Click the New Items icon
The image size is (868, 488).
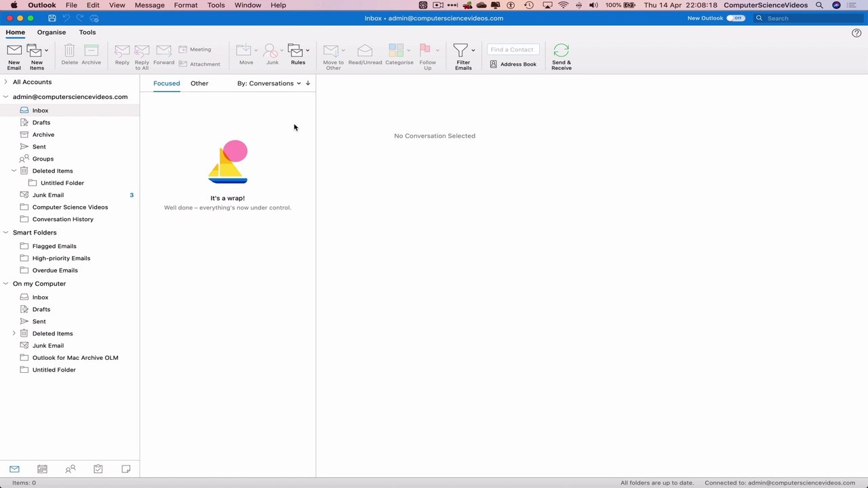click(35, 51)
